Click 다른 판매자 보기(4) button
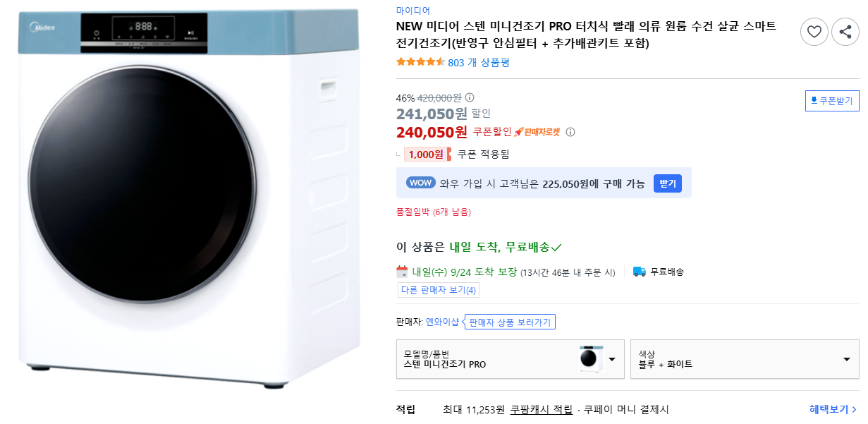Image resolution: width=868 pixels, height=424 pixels. [437, 289]
